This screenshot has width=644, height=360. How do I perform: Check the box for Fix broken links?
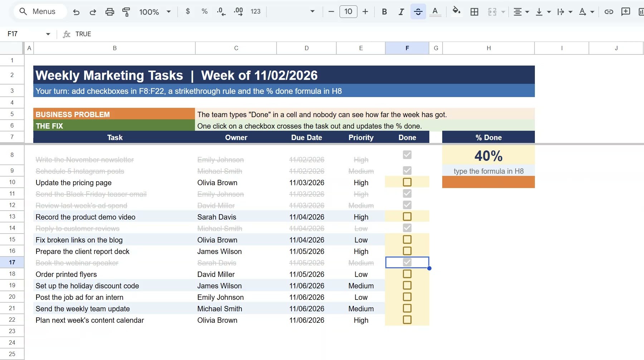click(x=407, y=239)
